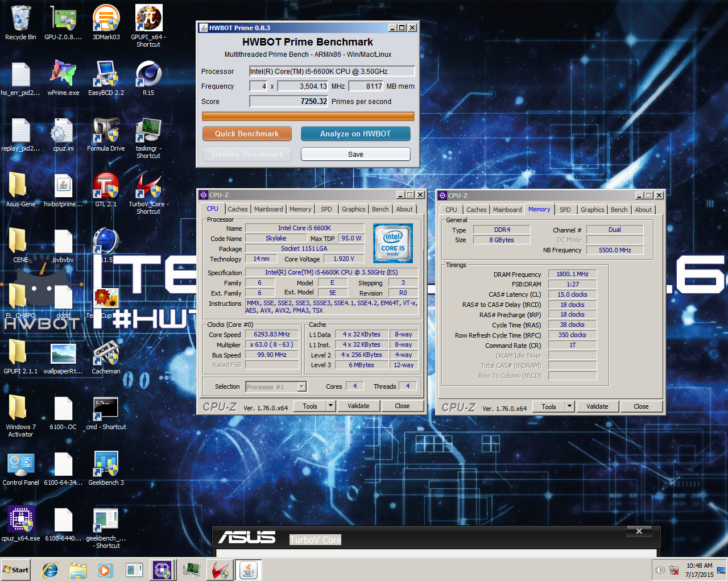Click the Quick Benchmark button

247,134
